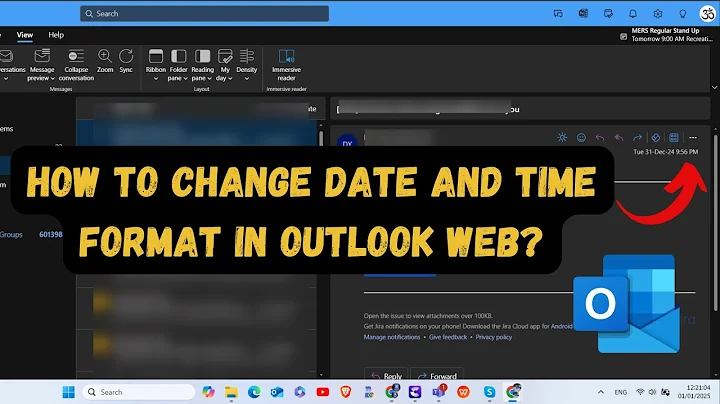The width and height of the screenshot is (720, 404).
Task: Open the Android app link
Action: point(562,326)
